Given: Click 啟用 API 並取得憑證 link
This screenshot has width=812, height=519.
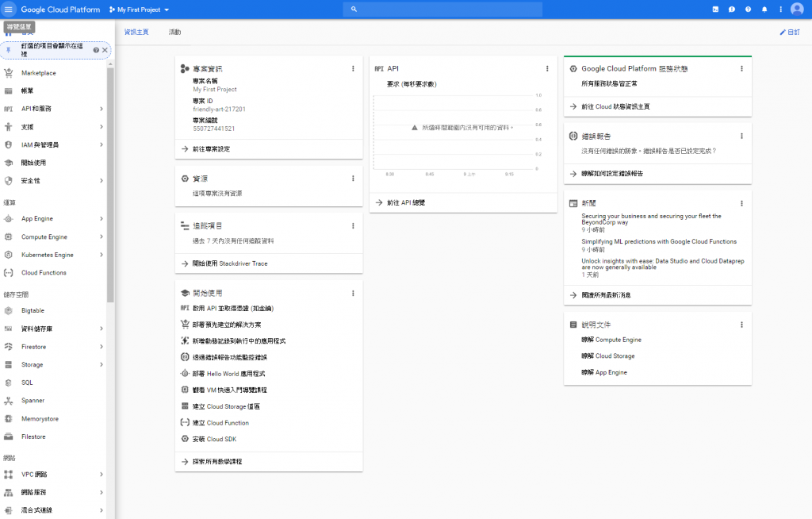Looking at the screenshot, I should 233,309.
